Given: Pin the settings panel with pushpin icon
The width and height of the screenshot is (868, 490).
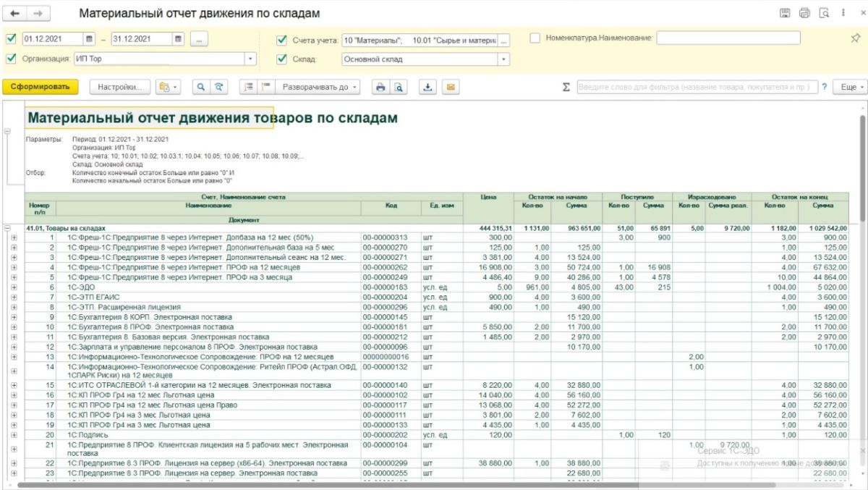Looking at the screenshot, I should pyautogui.click(x=856, y=38).
